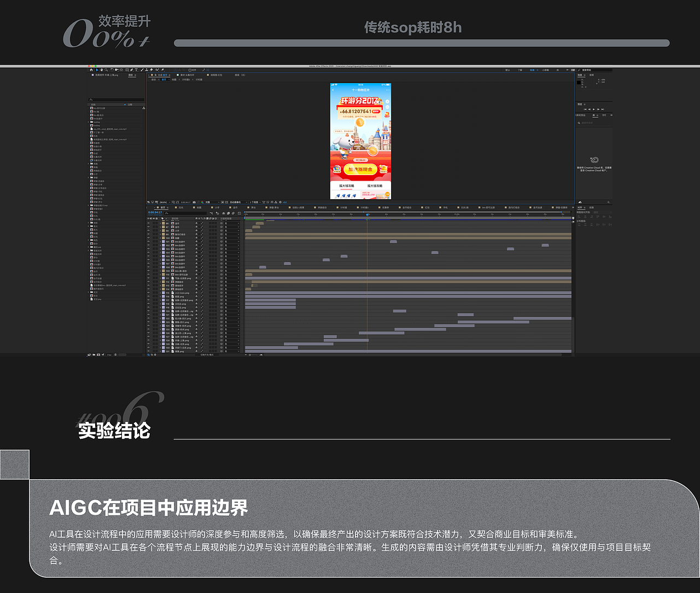Select the Pen tool
The height and width of the screenshot is (593, 700).
coord(132,70)
